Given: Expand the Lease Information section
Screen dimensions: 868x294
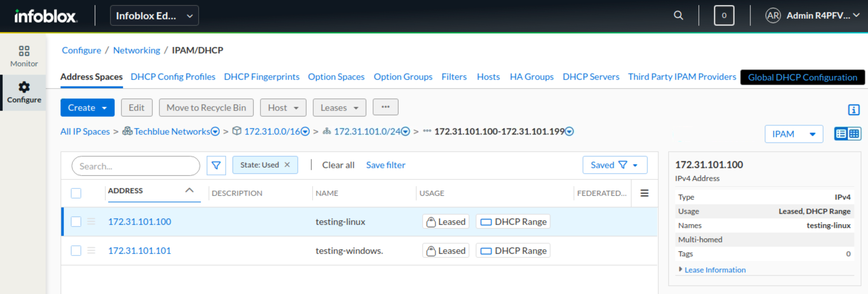Looking at the screenshot, I should 714,270.
